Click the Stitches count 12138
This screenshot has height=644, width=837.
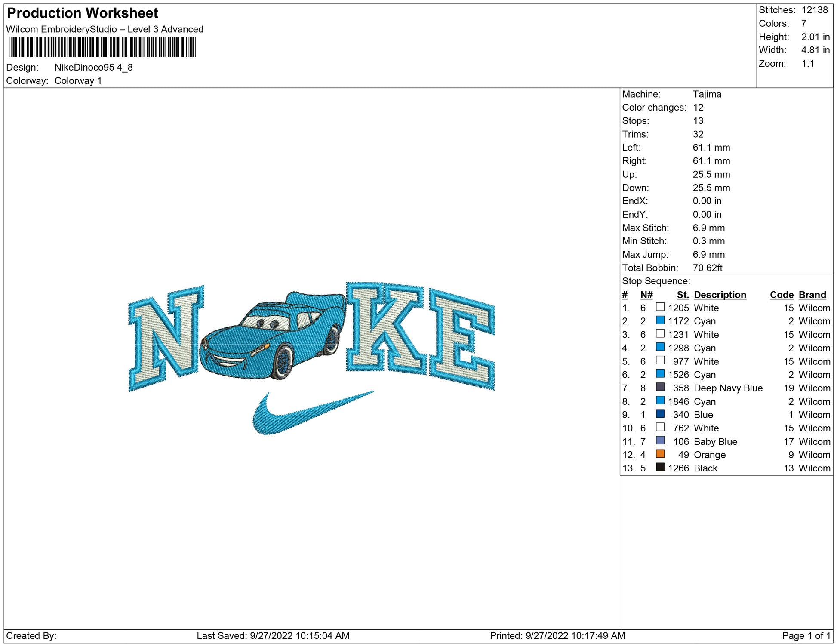pyautogui.click(x=814, y=10)
